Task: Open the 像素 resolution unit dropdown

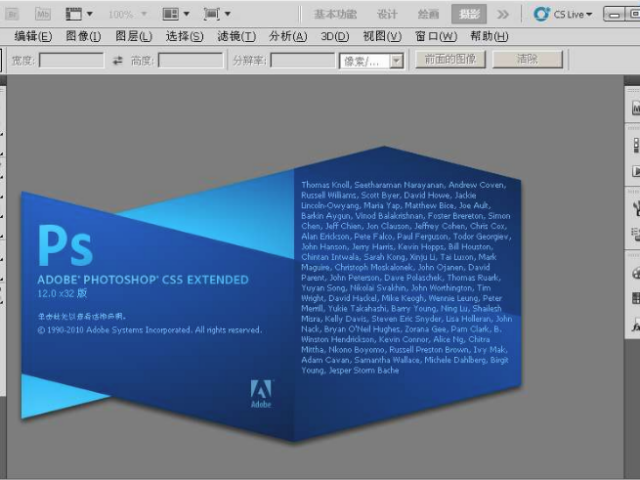Action: pos(396,60)
